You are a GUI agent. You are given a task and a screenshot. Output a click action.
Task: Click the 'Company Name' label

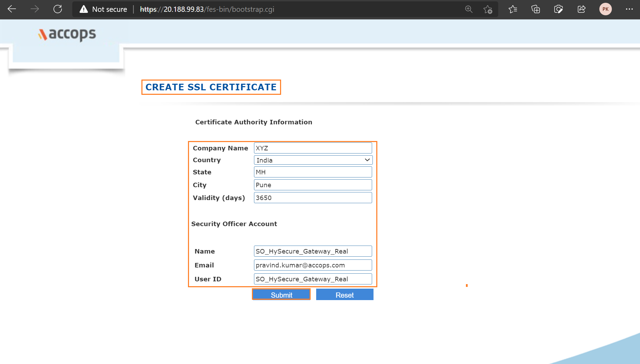pyautogui.click(x=220, y=148)
